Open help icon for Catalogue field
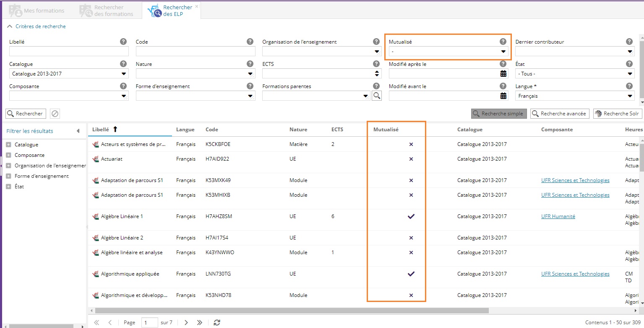Screen dimensions: 644x328 [123, 64]
